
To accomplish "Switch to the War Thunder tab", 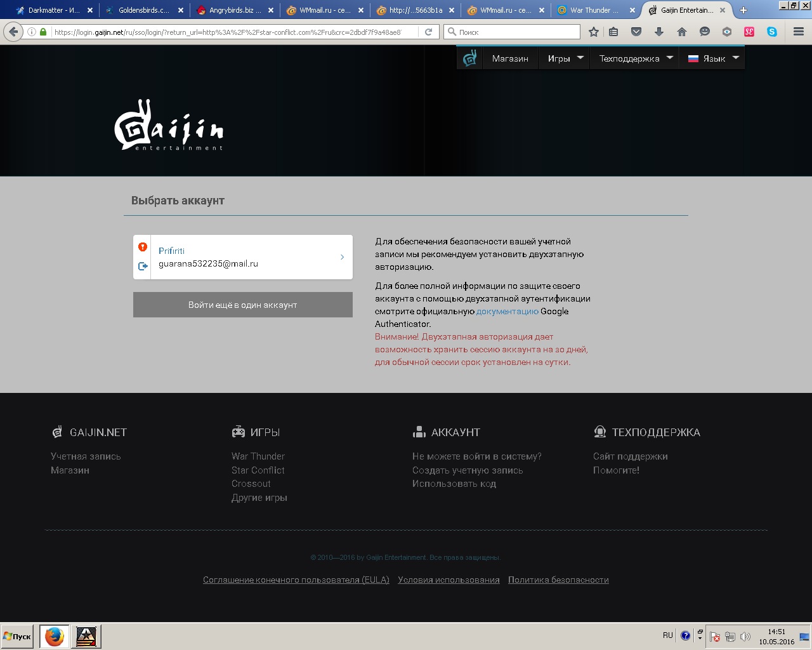I will point(594,10).
